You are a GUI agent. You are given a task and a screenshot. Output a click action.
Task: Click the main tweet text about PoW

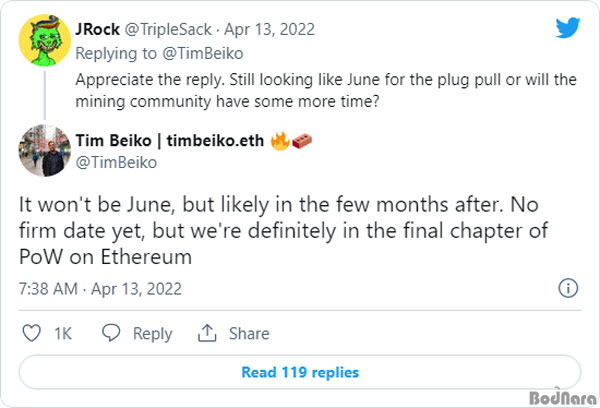click(x=284, y=230)
